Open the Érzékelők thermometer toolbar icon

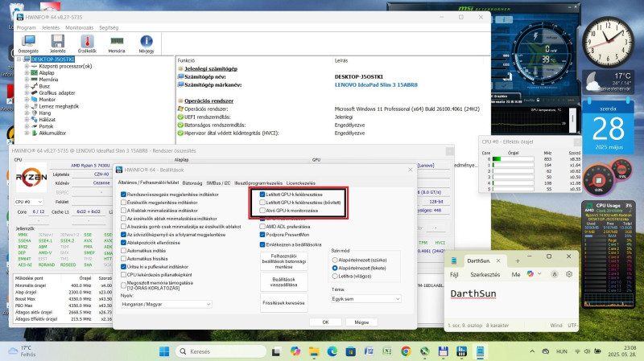(87, 44)
